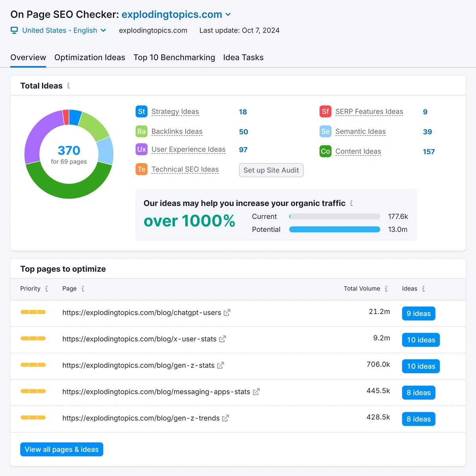Click the Technical SEO Ideas link
This screenshot has height=476, width=476.
(185, 169)
